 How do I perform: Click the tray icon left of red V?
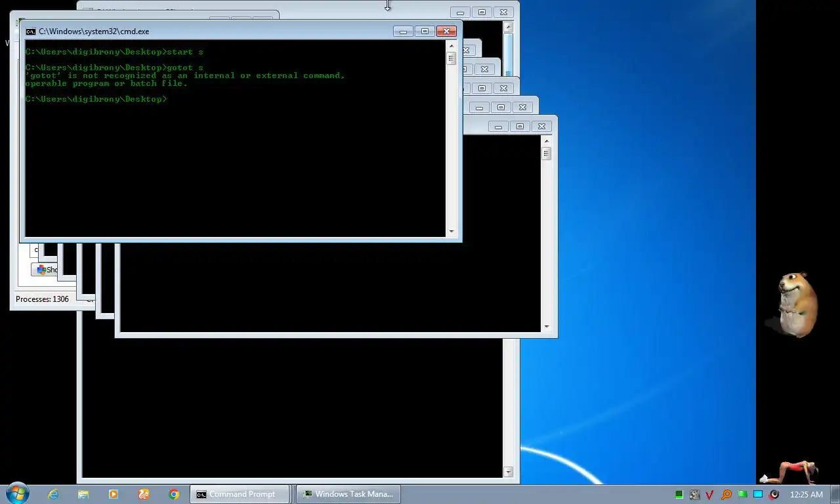694,494
